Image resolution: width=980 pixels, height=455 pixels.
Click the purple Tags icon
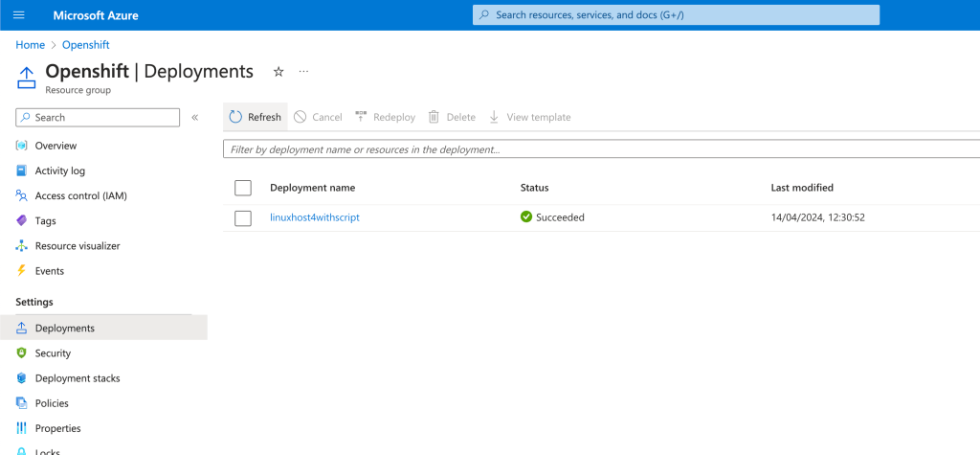(x=22, y=221)
